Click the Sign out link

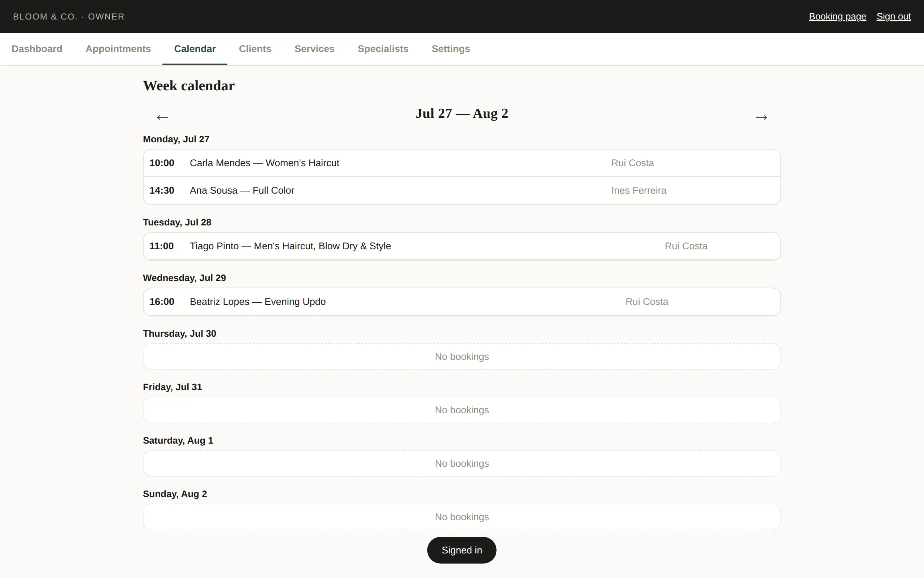tap(893, 17)
